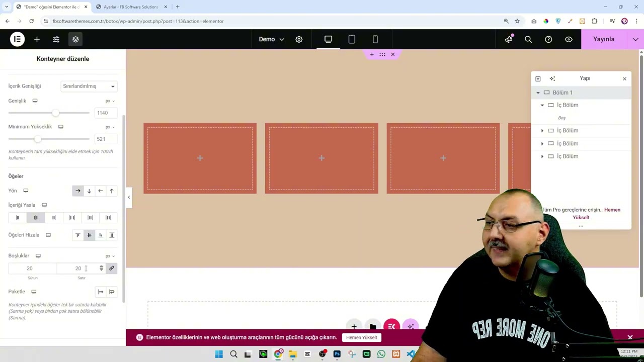Viewport: 644px width, 362px height.
Task: Toggle the link gap values chain icon
Action: [112, 268]
